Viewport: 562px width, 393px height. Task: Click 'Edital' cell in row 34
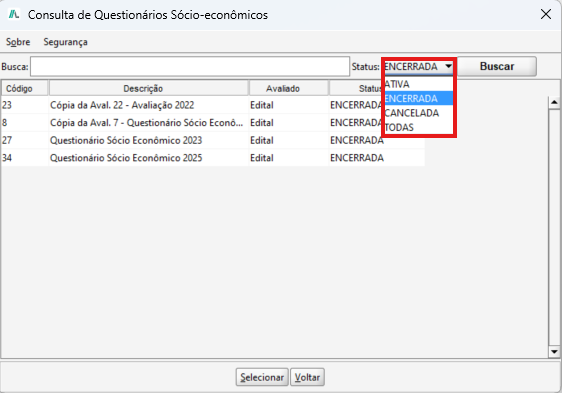(289, 158)
